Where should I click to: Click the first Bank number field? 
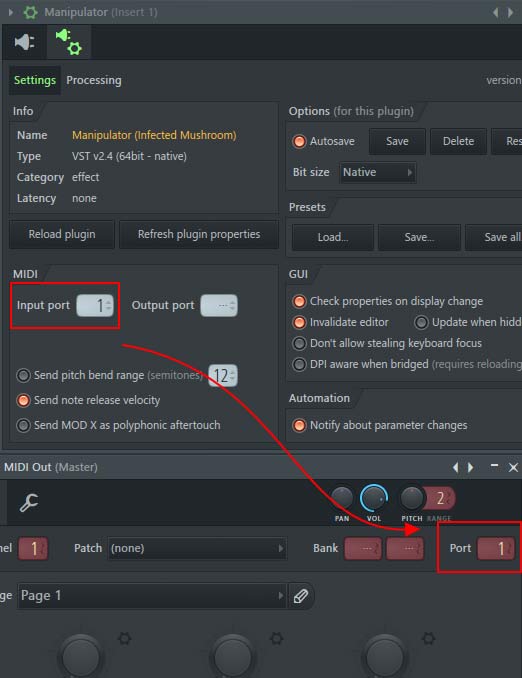[x=363, y=548]
